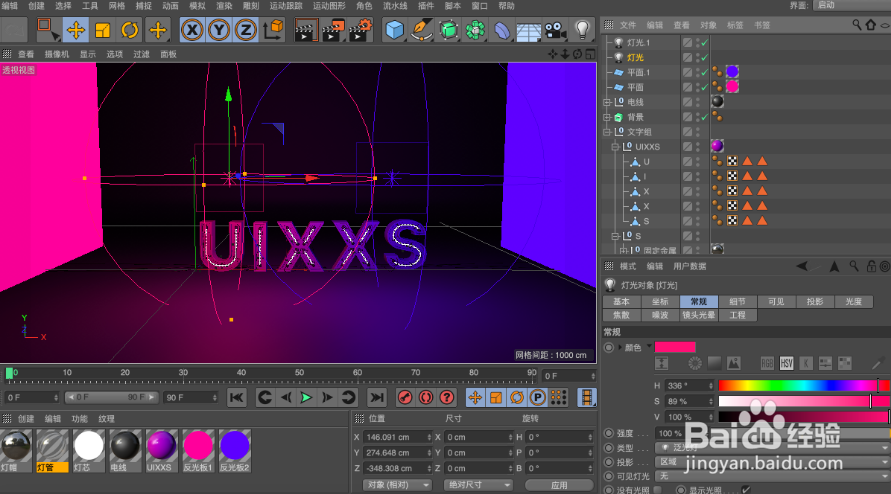
Task: Expand the 背景 group
Action: (x=607, y=117)
